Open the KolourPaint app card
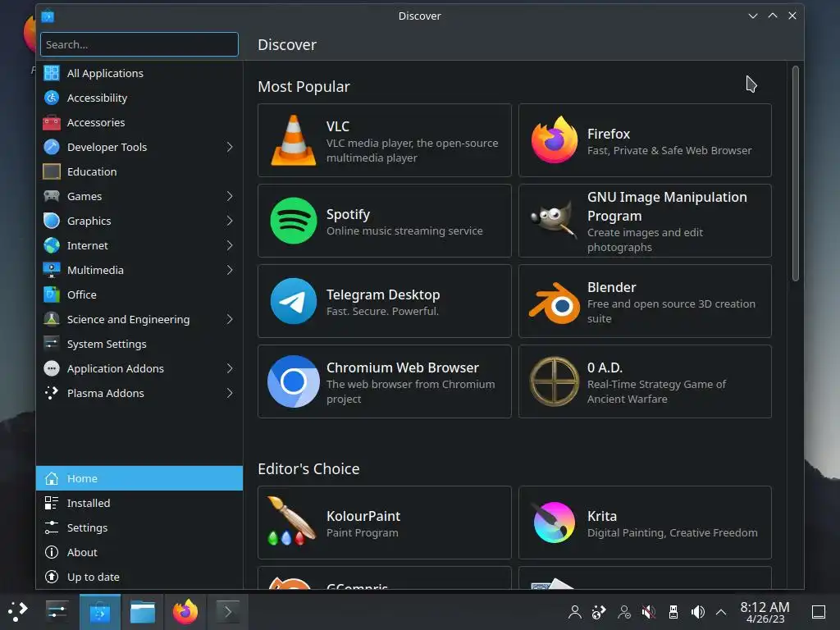The height and width of the screenshot is (630, 840). [x=385, y=523]
